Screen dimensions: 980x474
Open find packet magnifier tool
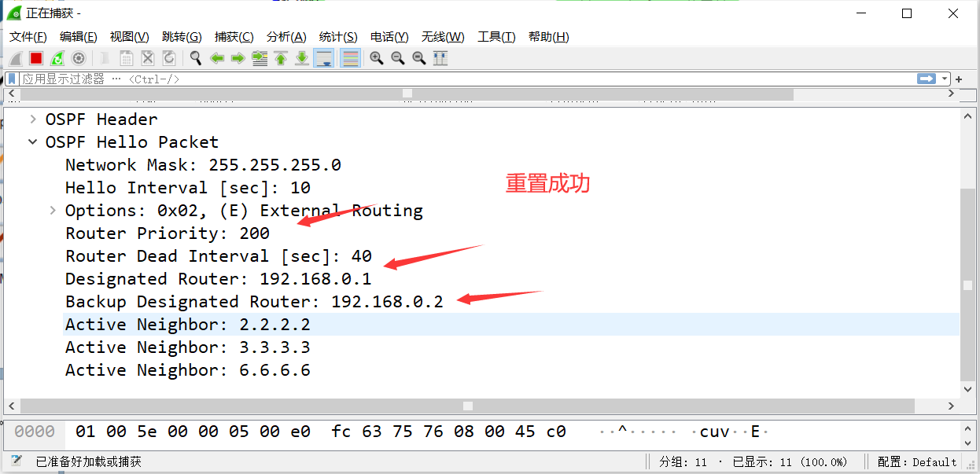coord(196,58)
